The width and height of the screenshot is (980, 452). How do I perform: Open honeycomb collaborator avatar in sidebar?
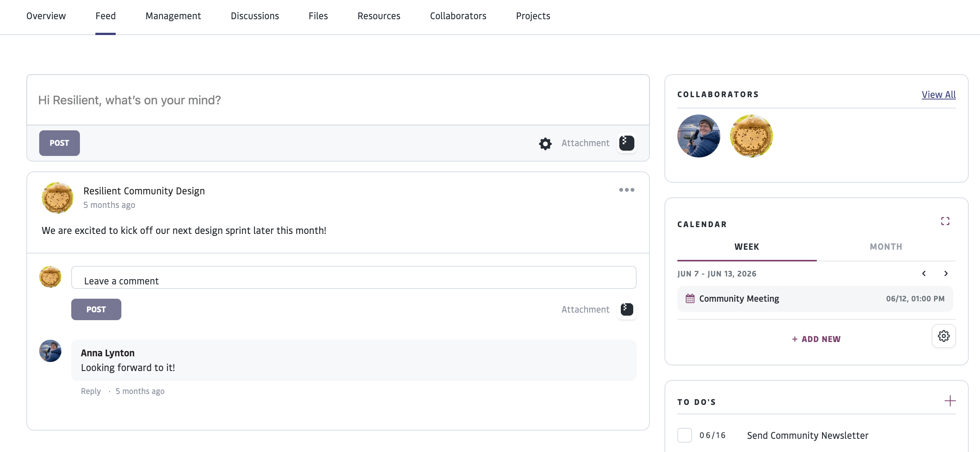pyautogui.click(x=751, y=136)
